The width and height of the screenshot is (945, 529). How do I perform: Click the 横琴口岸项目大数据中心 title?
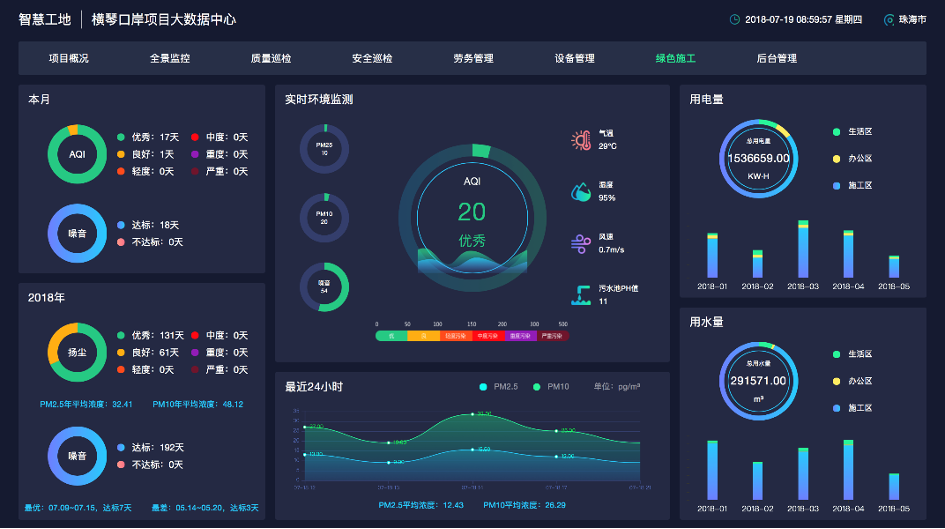(x=163, y=19)
